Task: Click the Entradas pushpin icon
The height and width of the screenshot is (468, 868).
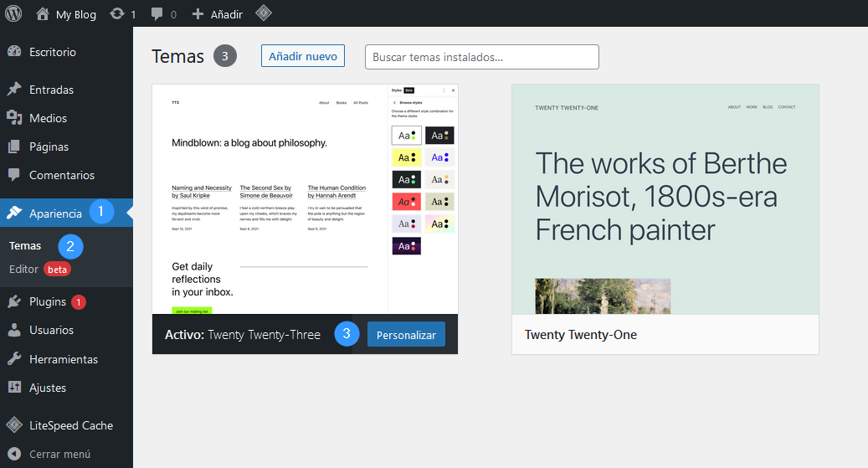Action: 14,90
